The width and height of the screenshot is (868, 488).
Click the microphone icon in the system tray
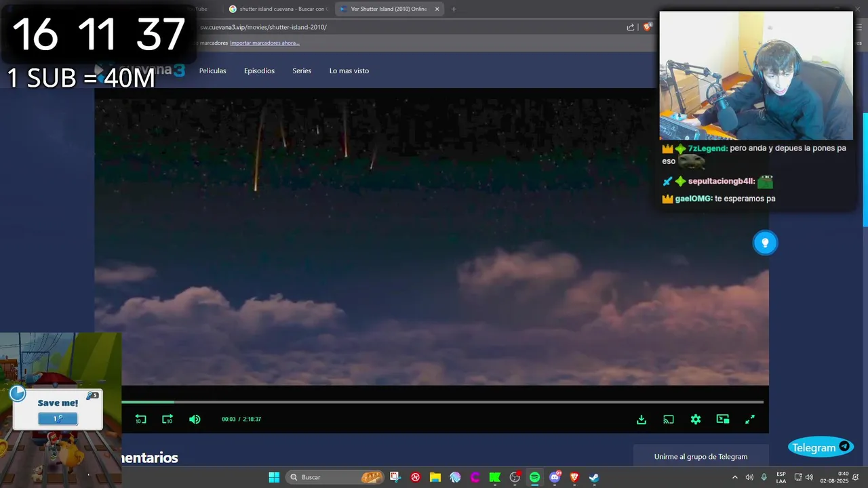tap(764, 477)
